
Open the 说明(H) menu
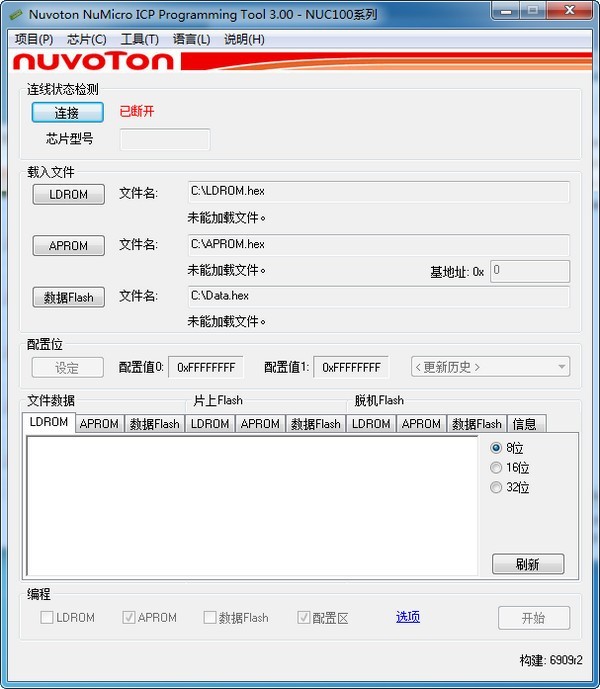click(244, 40)
